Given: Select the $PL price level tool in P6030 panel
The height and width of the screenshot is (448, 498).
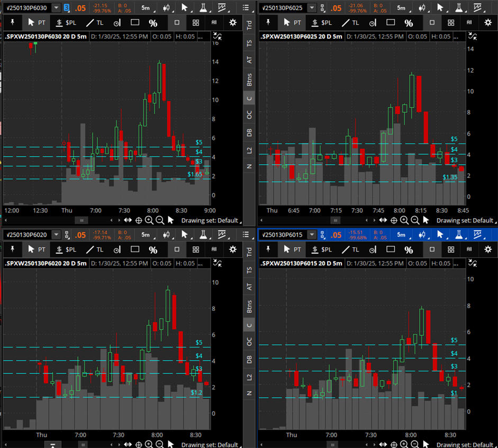Looking at the screenshot, I should (x=66, y=23).
